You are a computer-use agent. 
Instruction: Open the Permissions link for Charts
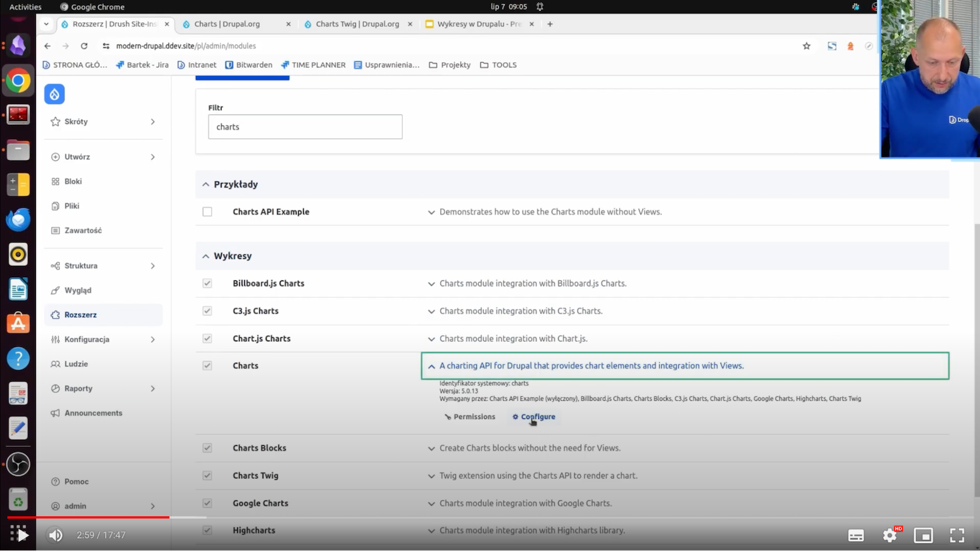coord(470,417)
